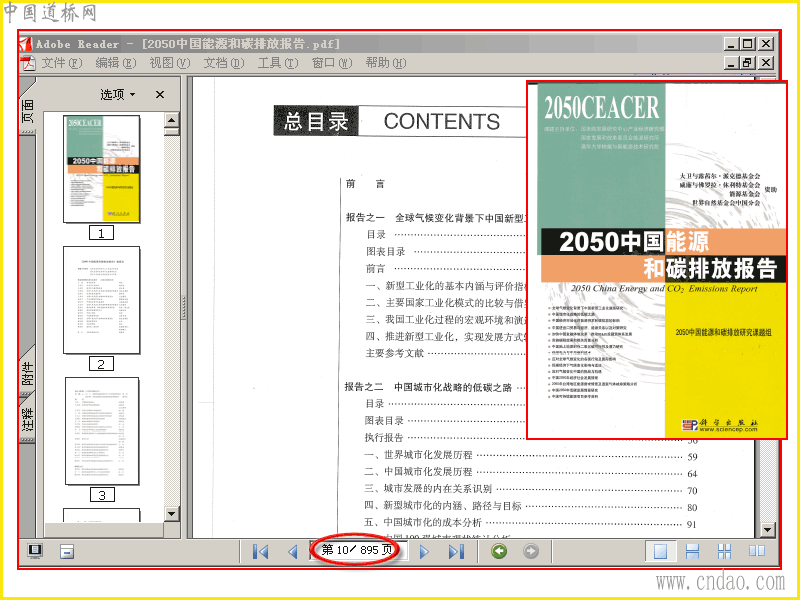
Task: Click the 前言 contents entry
Action: (366, 184)
